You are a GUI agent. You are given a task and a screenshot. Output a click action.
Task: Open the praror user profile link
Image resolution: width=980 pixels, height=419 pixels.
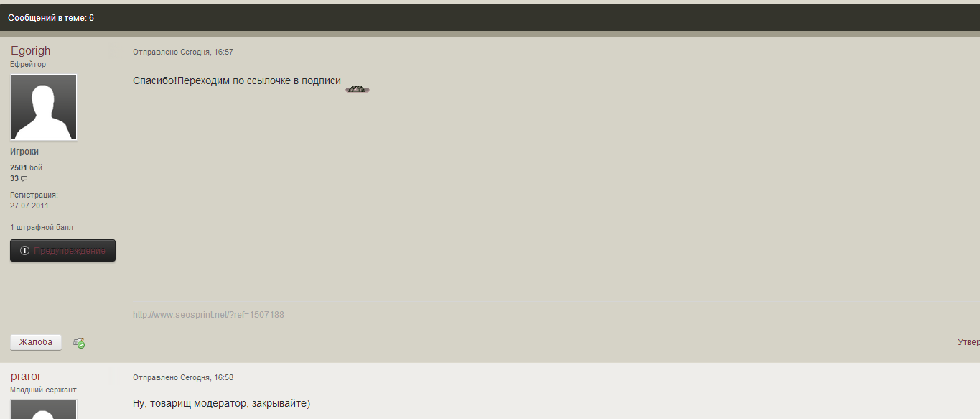[x=25, y=377]
